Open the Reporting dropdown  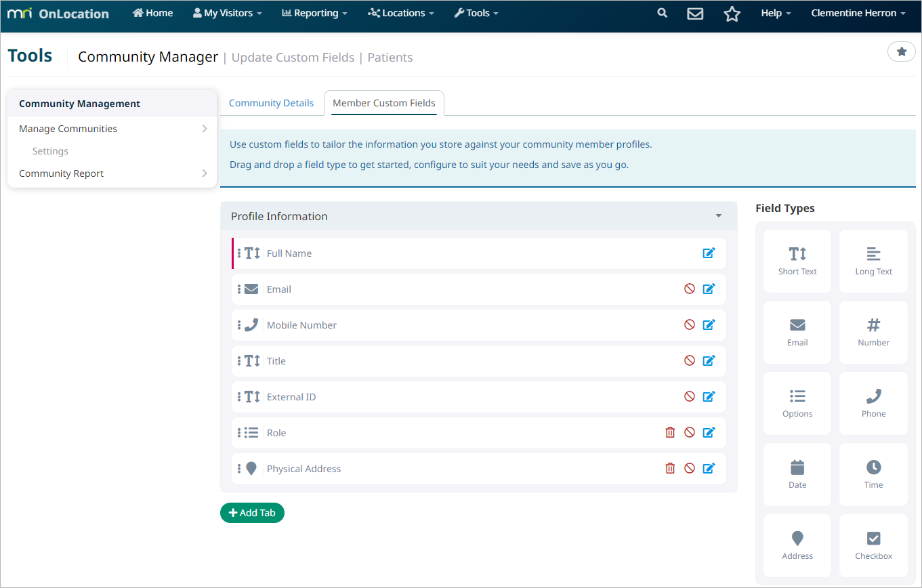[314, 12]
